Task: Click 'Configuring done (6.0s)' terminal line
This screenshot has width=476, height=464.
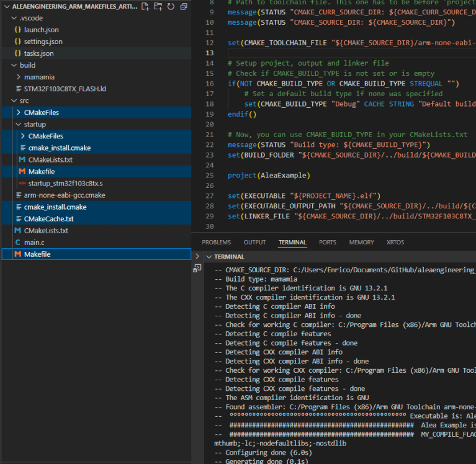Action: (263, 452)
